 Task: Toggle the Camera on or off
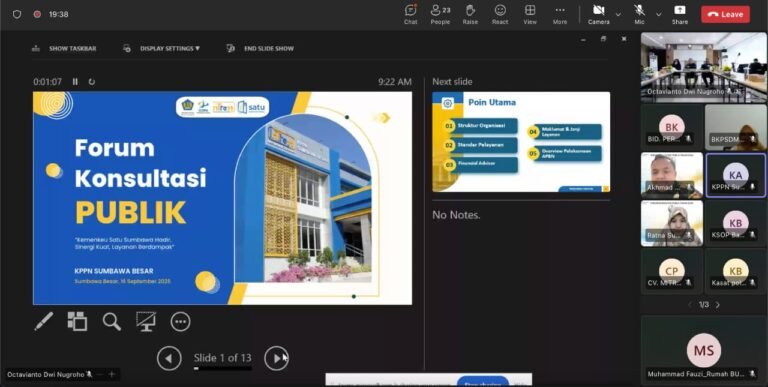coord(599,14)
